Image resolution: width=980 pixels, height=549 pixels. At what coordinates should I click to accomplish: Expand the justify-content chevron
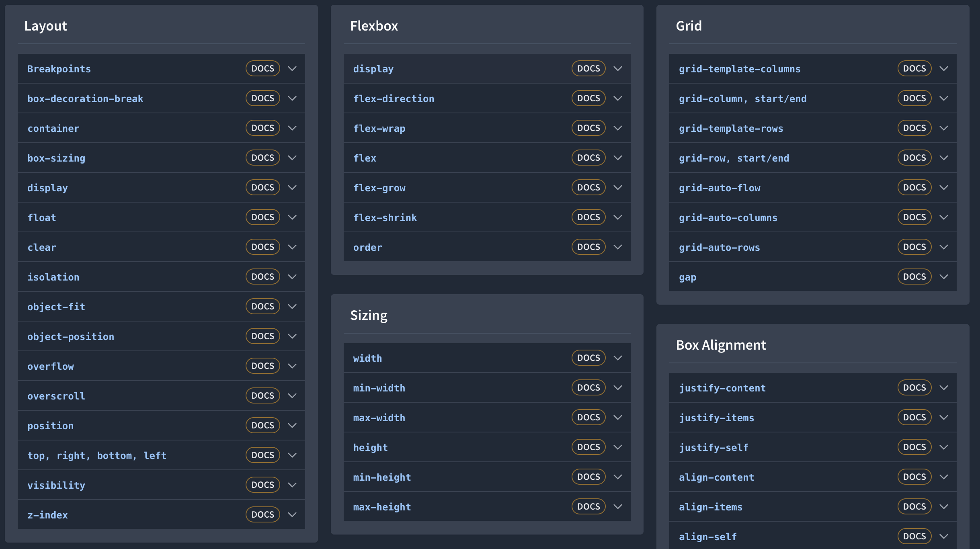(944, 388)
